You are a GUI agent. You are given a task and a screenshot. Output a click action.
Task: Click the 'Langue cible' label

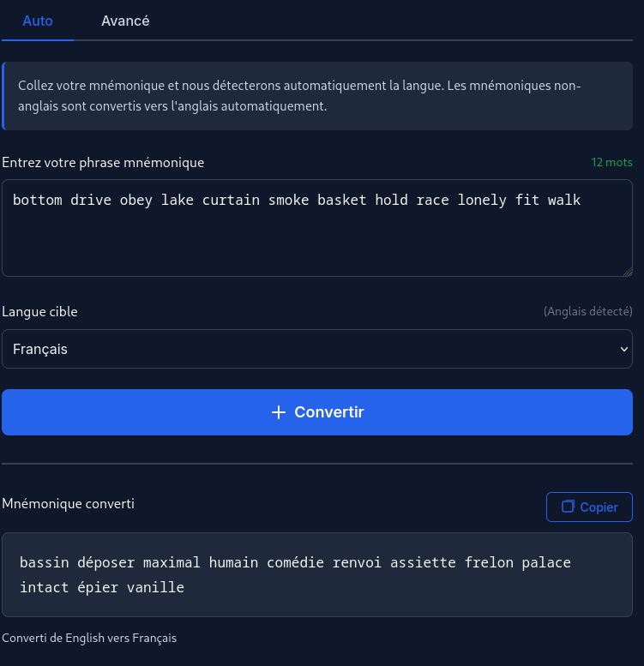[39, 312]
